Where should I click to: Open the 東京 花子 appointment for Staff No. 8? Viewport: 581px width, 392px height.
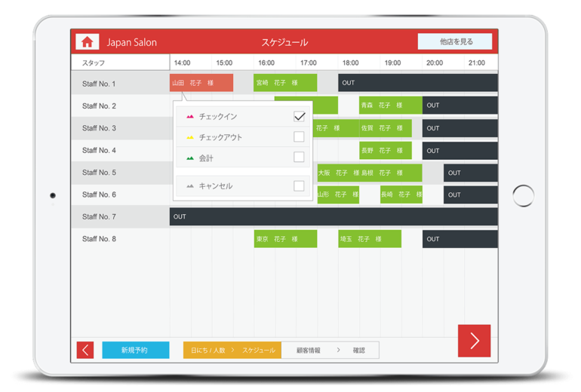pyautogui.click(x=285, y=239)
